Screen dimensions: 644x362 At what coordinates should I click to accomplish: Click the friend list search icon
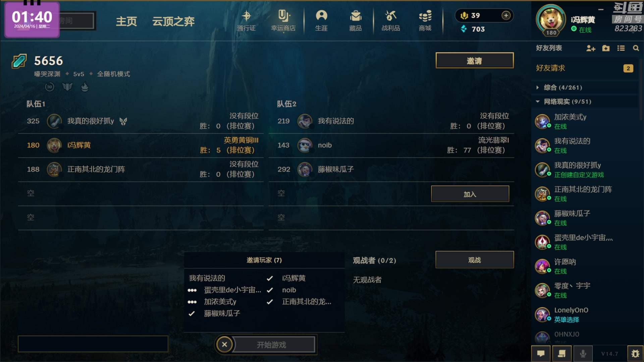636,48
